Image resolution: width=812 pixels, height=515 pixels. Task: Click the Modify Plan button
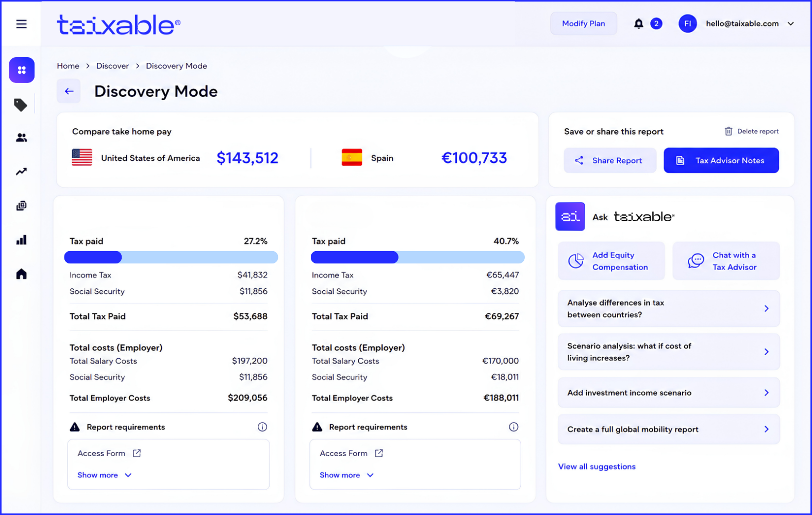[584, 24]
